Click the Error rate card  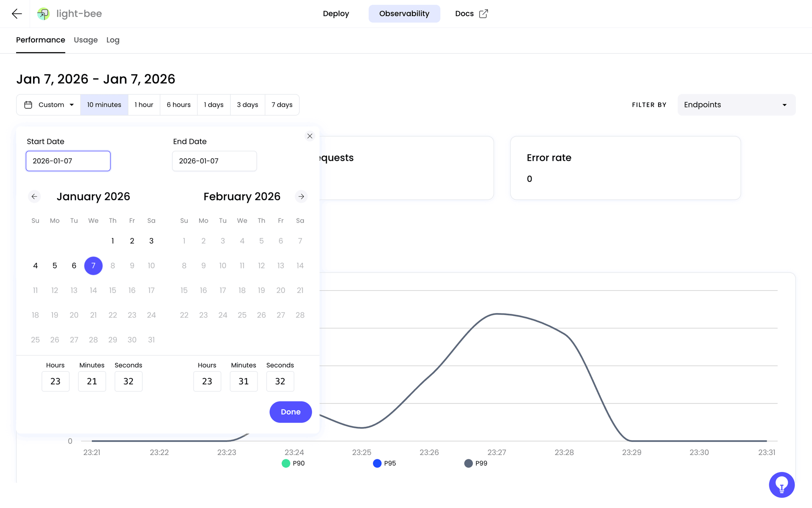(625, 168)
